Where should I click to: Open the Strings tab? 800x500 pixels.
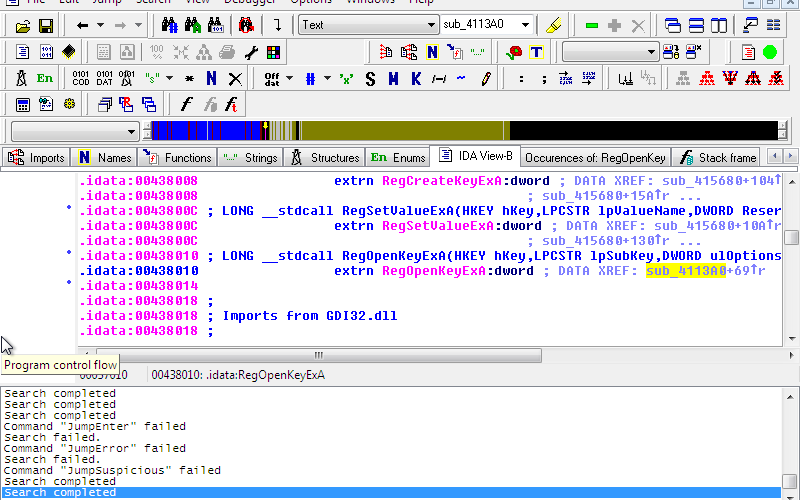(x=250, y=157)
